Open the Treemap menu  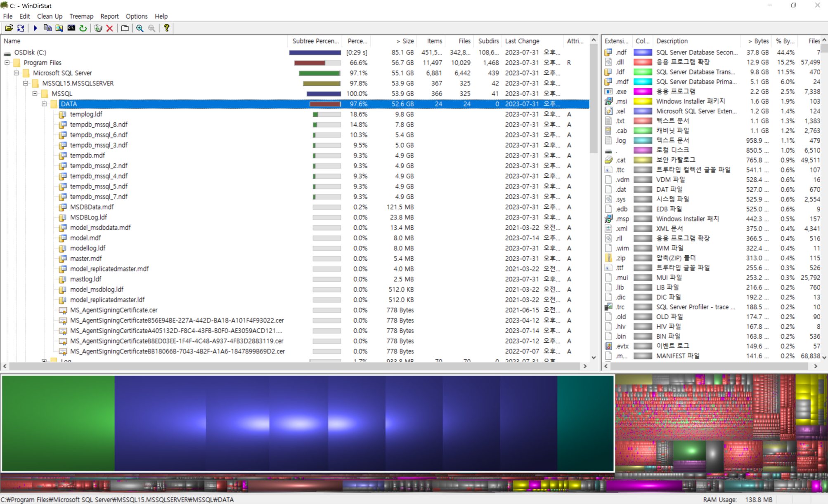point(81,16)
